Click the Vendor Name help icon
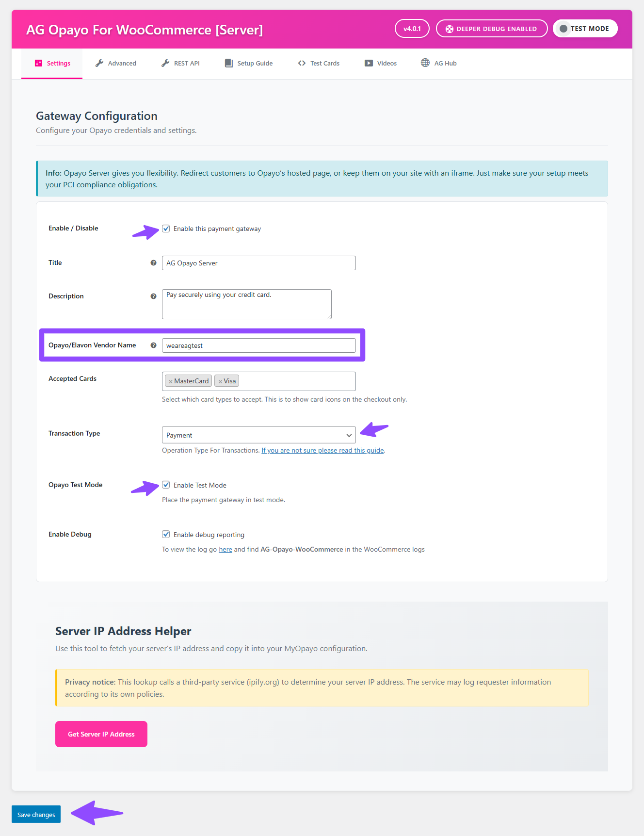This screenshot has height=836, width=644. click(153, 345)
